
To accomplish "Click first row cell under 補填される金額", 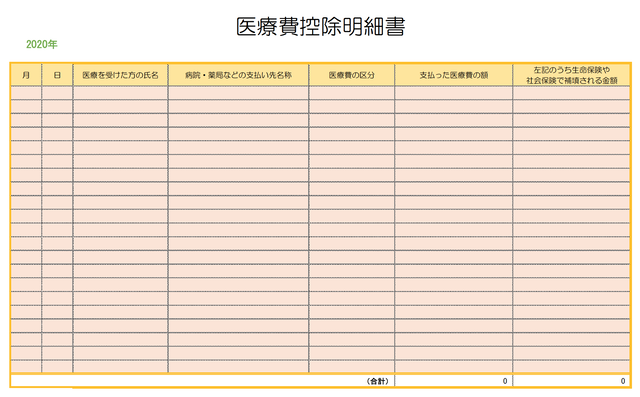I will click(x=571, y=93).
